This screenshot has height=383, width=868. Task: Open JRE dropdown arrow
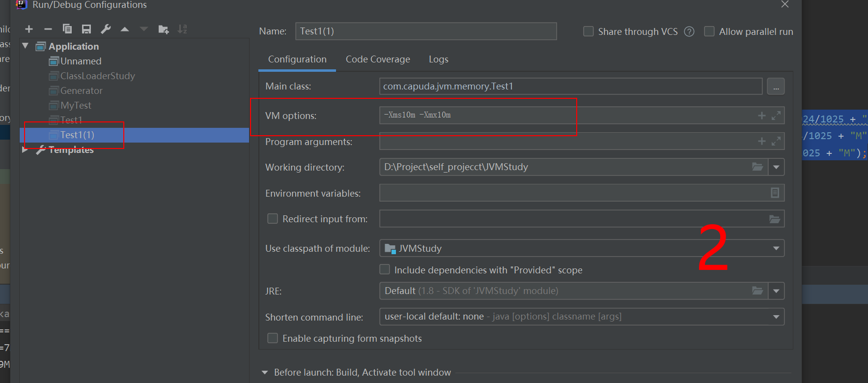tap(776, 291)
